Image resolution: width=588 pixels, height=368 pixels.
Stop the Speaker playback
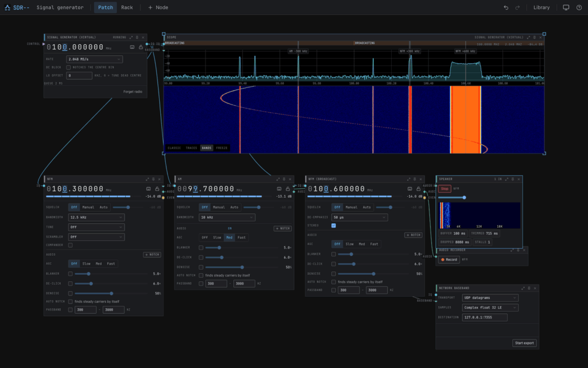(x=444, y=189)
